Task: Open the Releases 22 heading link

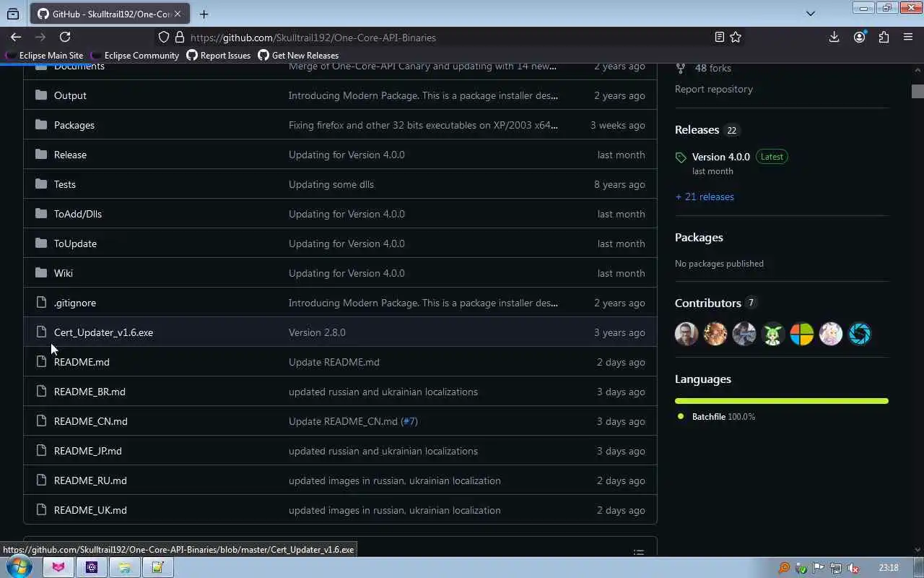Action: pyautogui.click(x=707, y=130)
